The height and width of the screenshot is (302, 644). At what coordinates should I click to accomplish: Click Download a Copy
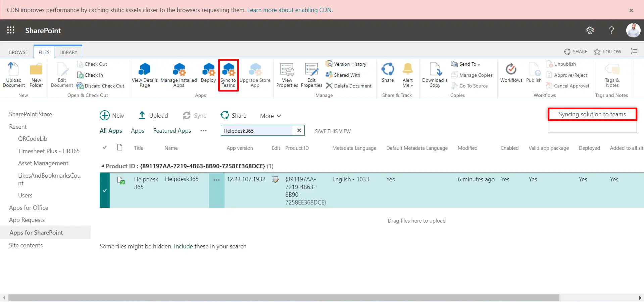(x=434, y=74)
